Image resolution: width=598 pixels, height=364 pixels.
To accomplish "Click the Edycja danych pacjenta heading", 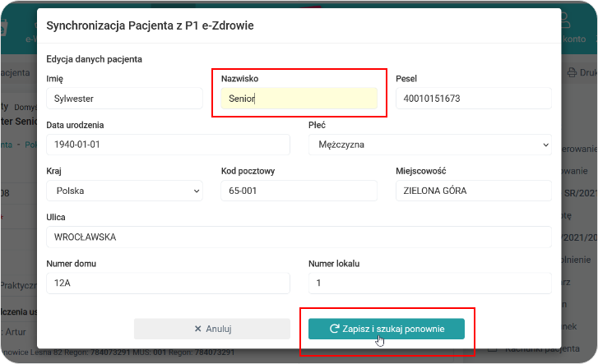I will click(95, 59).
